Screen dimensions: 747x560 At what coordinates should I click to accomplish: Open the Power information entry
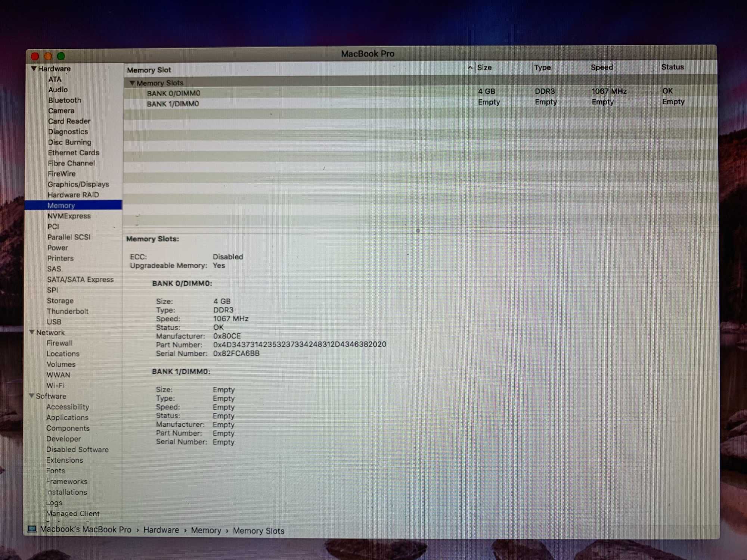pyautogui.click(x=58, y=248)
